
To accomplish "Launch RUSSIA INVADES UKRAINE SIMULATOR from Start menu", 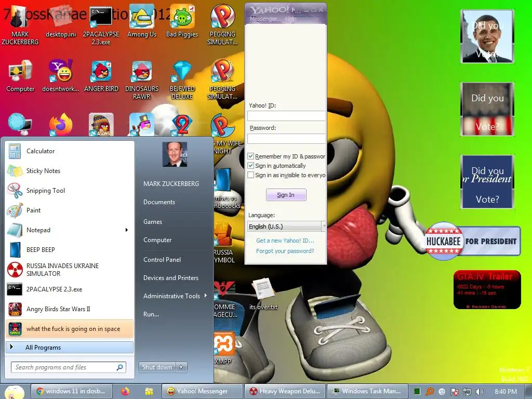I will pyautogui.click(x=70, y=270).
